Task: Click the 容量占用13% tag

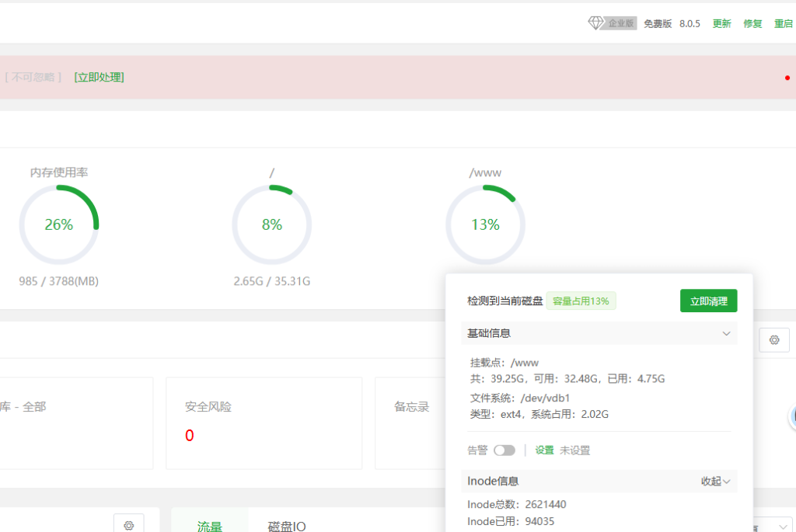Action: coord(581,301)
